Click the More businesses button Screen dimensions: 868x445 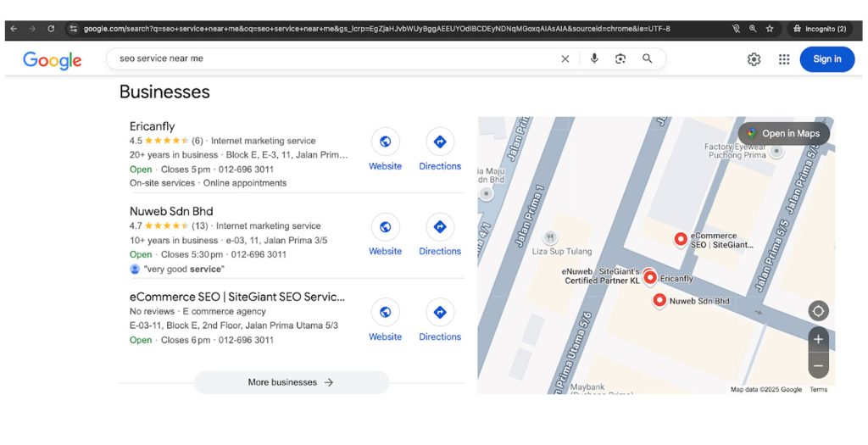pos(292,382)
